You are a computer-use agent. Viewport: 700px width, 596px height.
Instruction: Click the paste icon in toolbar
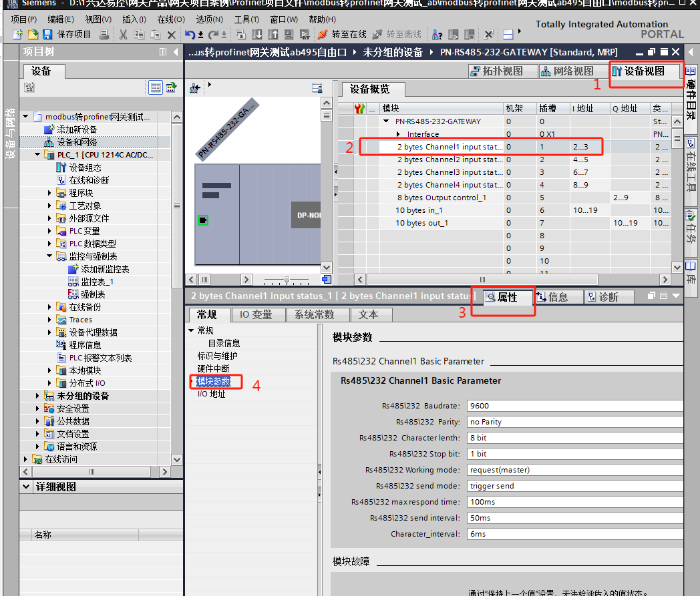pyautogui.click(x=156, y=34)
